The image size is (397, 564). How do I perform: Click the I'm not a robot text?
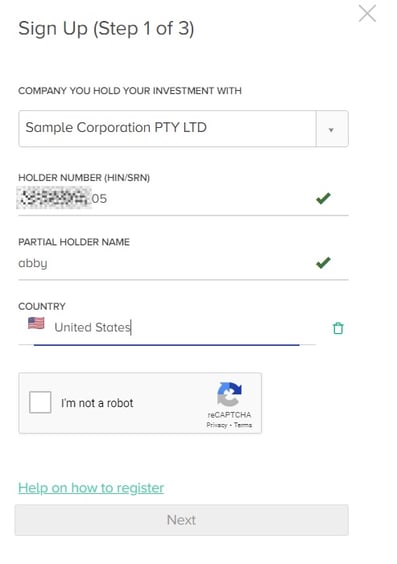click(x=97, y=403)
